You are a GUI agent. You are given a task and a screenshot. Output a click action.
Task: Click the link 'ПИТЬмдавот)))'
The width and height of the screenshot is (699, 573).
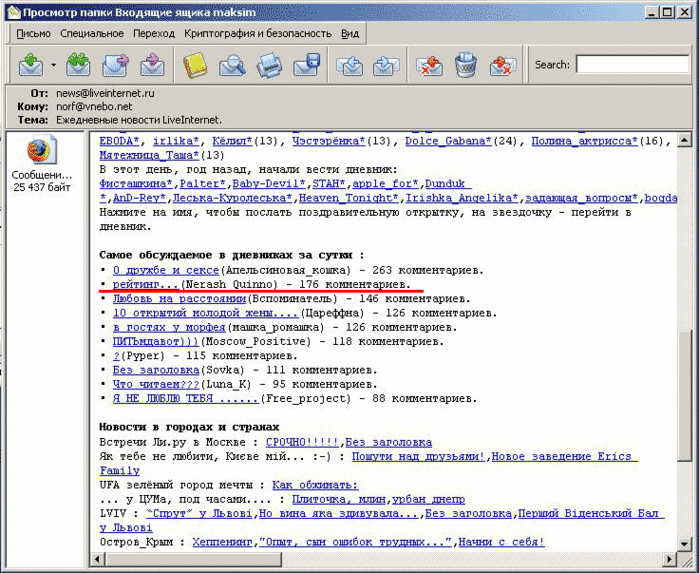[x=156, y=342]
